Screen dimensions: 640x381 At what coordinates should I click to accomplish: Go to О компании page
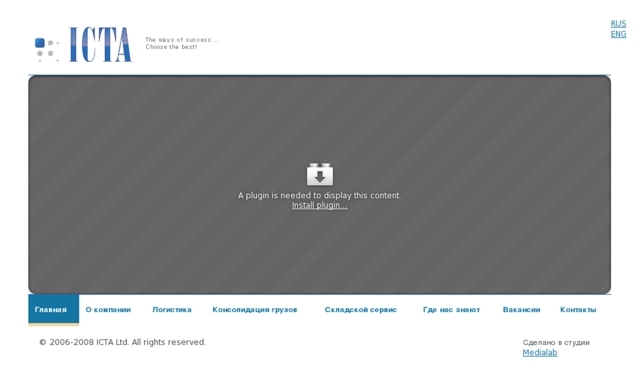click(x=108, y=310)
